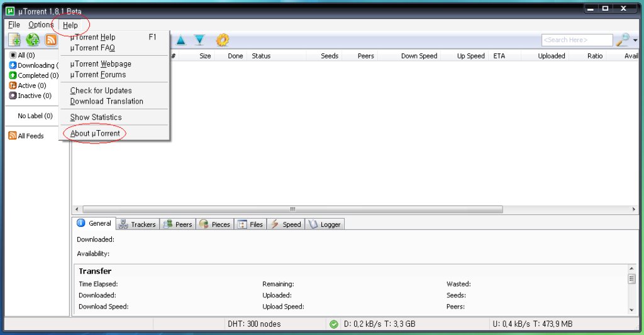Click the DHT: 300 nodes status
The width and height of the screenshot is (644, 335).
tap(254, 324)
